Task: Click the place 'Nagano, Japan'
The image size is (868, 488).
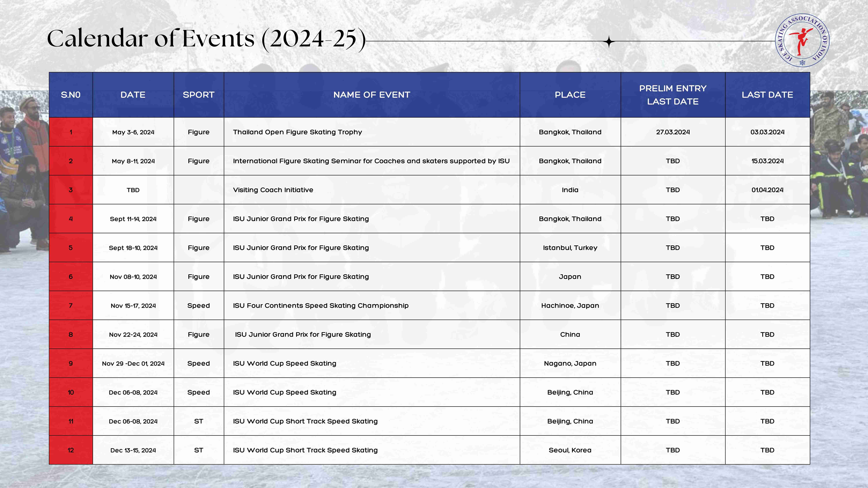Action: pyautogui.click(x=570, y=364)
